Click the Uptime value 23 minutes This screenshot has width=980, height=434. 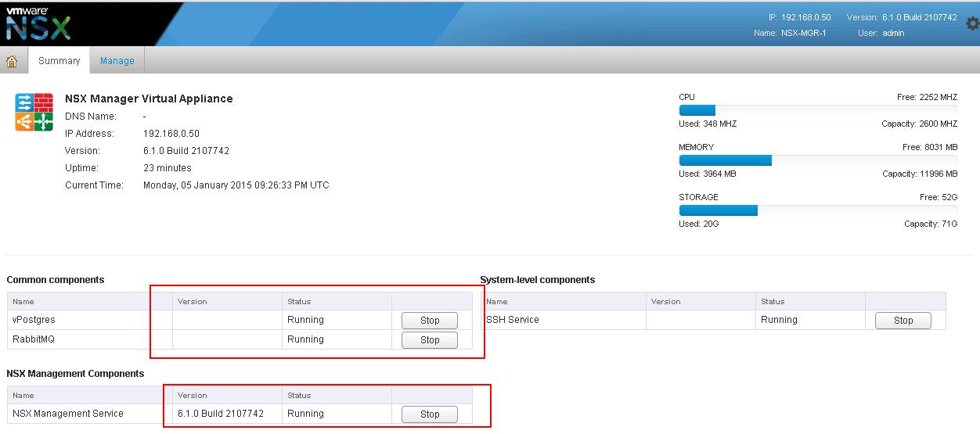[x=168, y=168]
